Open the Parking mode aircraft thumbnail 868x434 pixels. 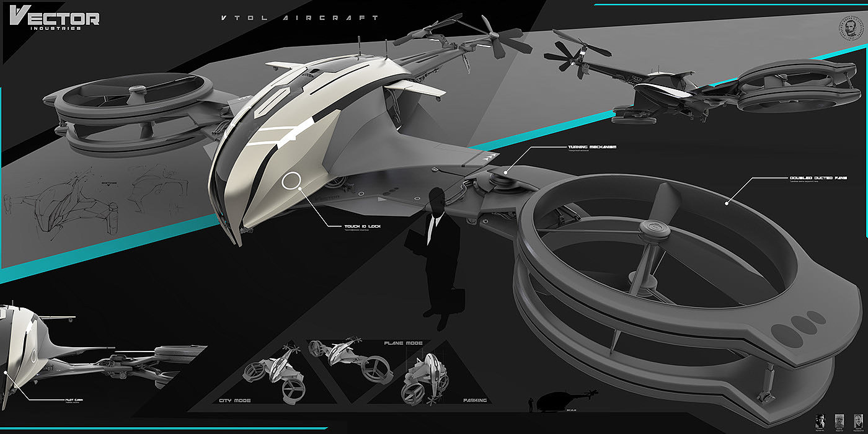[x=426, y=378]
